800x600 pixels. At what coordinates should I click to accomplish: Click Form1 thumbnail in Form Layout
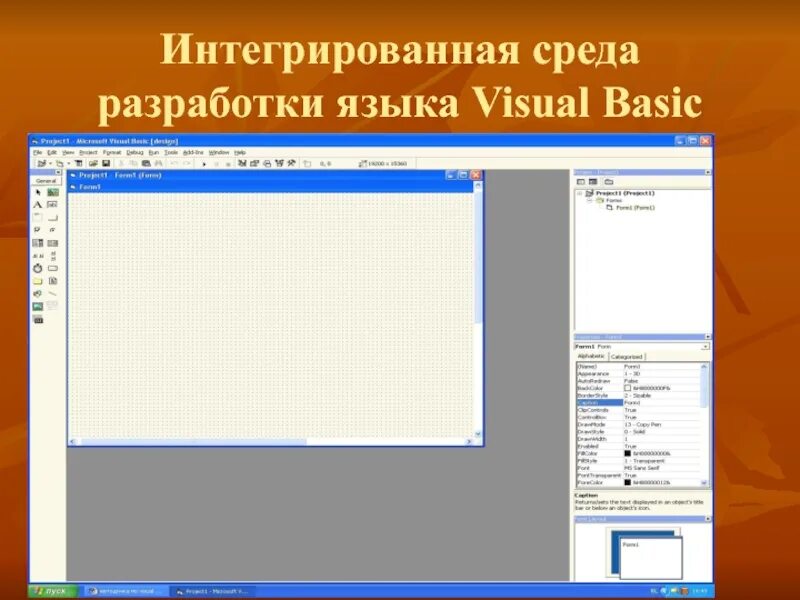651,557
